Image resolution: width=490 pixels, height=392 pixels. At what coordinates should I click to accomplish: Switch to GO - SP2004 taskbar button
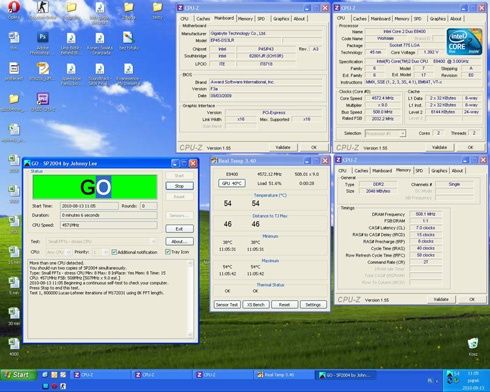point(346,375)
